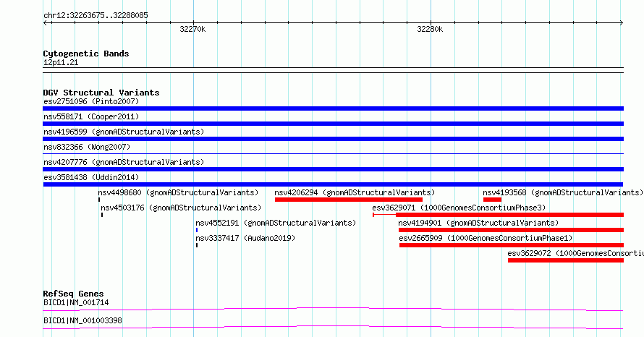644x337 pixels.
Task: Click the red bar under nsv4206294
Action: (x=348, y=200)
